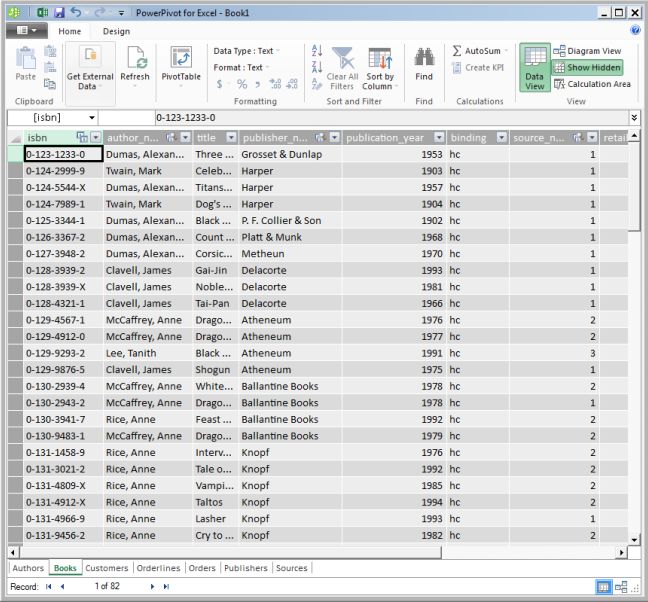Viewport: 648px width, 602px height.
Task: Select cell Lee, Tanith
Action: [x=148, y=353]
